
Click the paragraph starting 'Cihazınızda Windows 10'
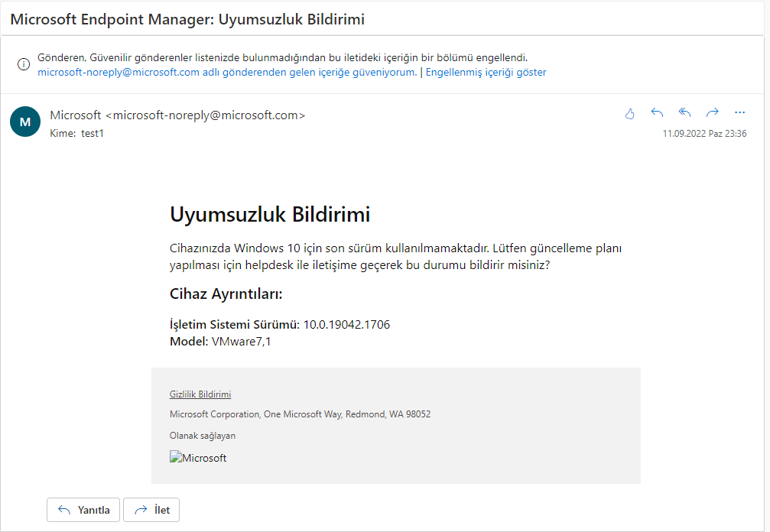(396, 257)
